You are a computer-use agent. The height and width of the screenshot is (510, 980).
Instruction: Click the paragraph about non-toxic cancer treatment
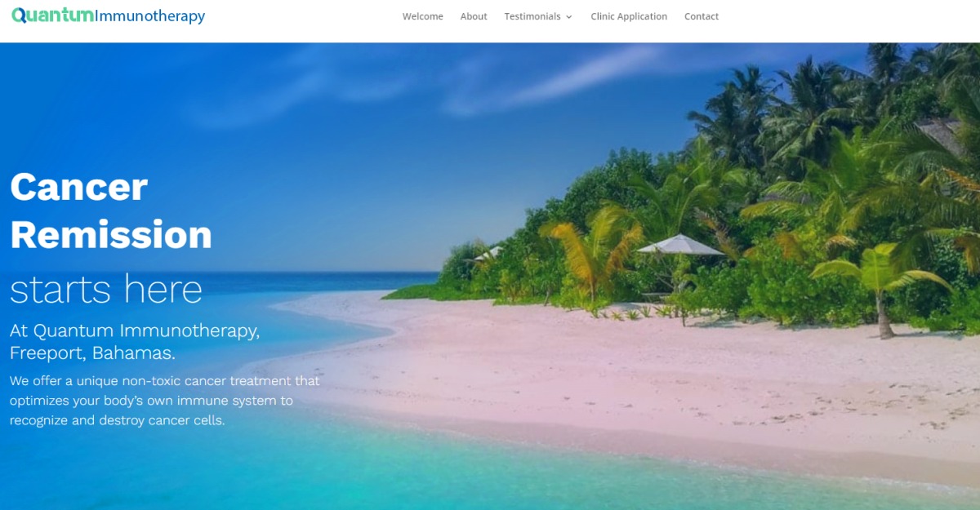165,401
